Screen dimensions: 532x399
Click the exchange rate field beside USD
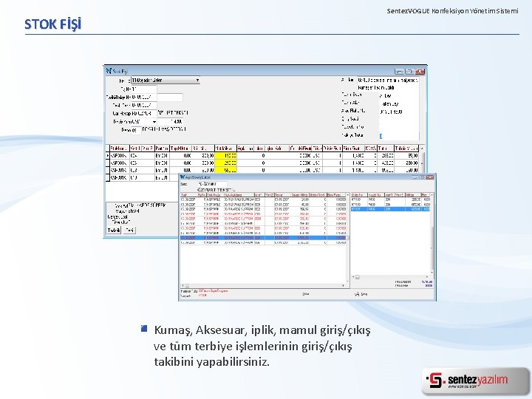point(171,121)
